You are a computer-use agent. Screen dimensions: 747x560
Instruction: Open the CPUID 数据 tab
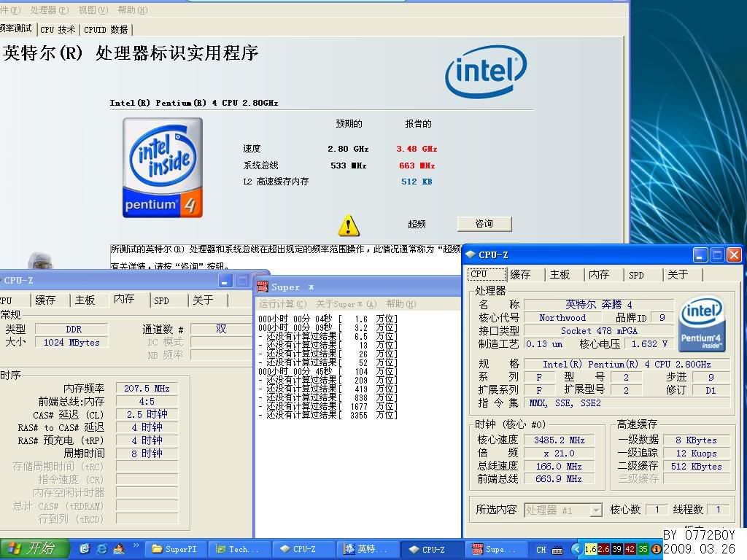point(106,30)
